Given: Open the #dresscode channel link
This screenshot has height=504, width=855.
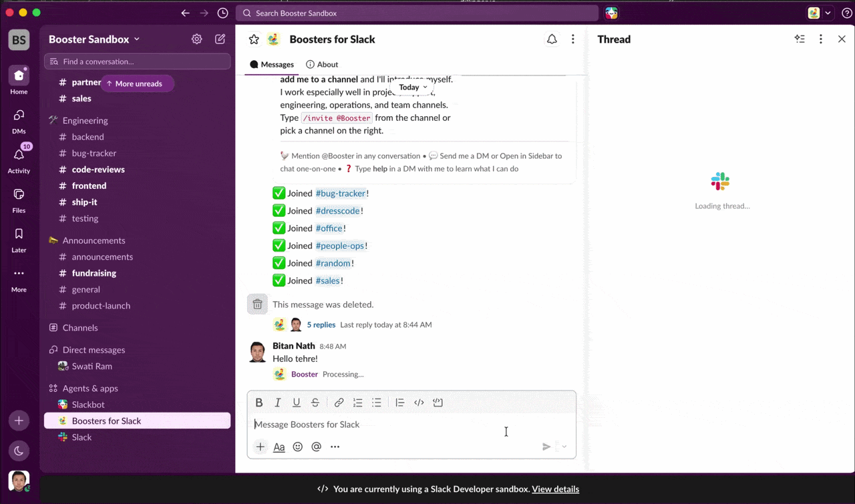Looking at the screenshot, I should [x=337, y=211].
